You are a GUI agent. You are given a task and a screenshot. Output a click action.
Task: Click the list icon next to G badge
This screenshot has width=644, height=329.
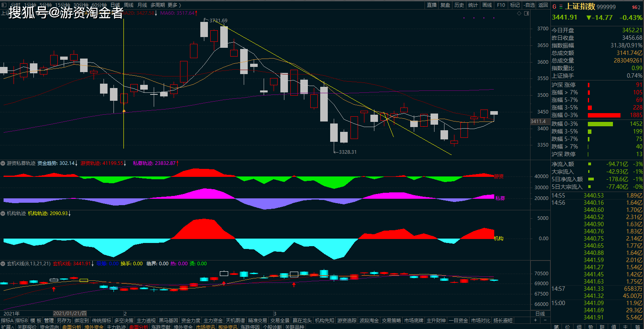point(561,7)
